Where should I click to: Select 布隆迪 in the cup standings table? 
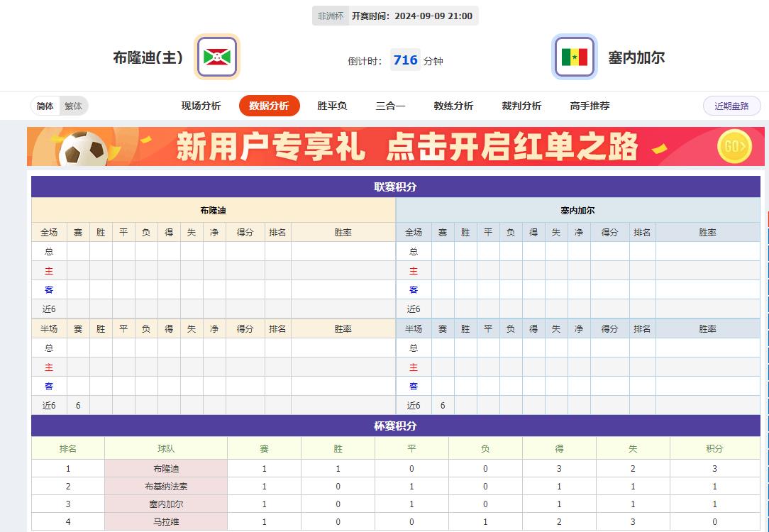point(165,468)
